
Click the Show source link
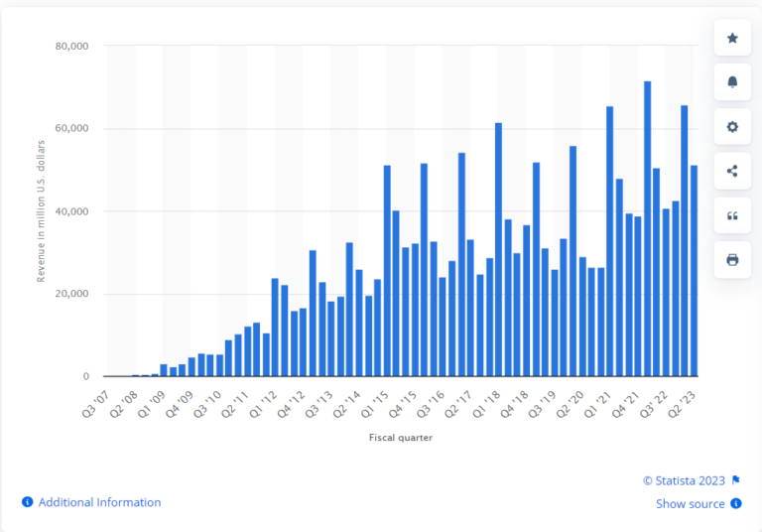[690, 503]
